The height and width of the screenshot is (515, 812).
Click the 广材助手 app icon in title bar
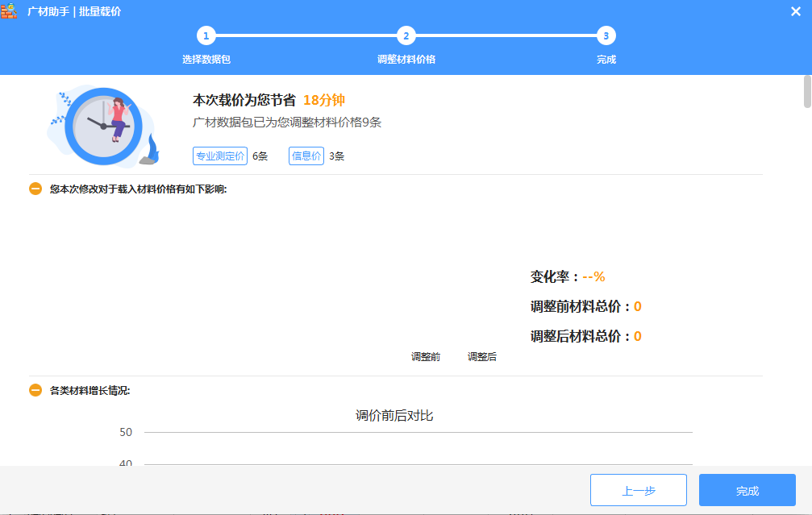[10, 11]
